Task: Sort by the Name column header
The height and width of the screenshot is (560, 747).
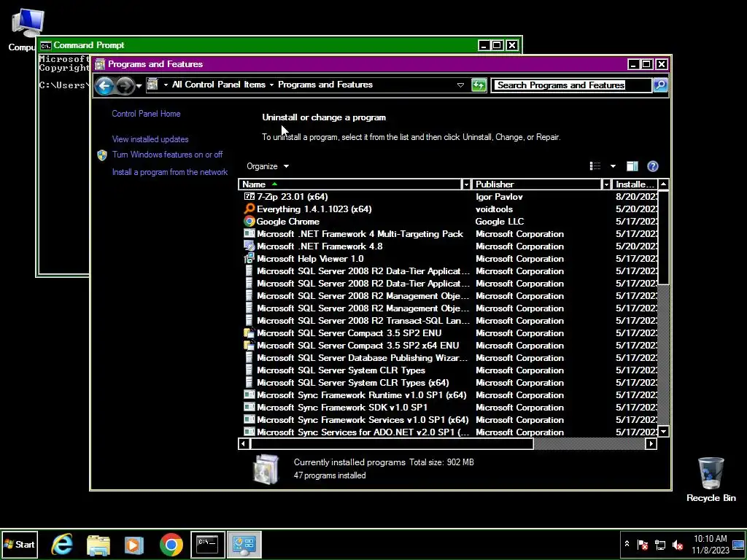Action: pyautogui.click(x=350, y=184)
